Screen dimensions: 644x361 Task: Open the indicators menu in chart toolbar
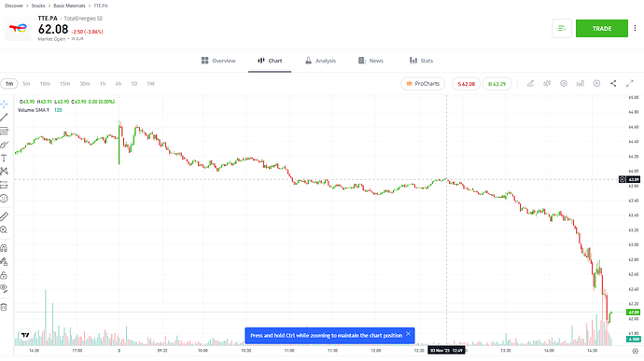pyautogui.click(x=580, y=83)
